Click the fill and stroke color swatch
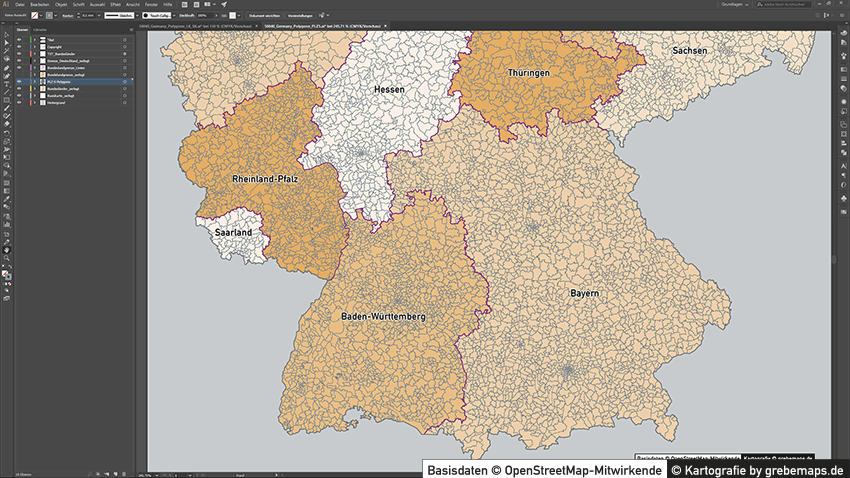Viewport: 850px width, 478px height. tap(7, 272)
